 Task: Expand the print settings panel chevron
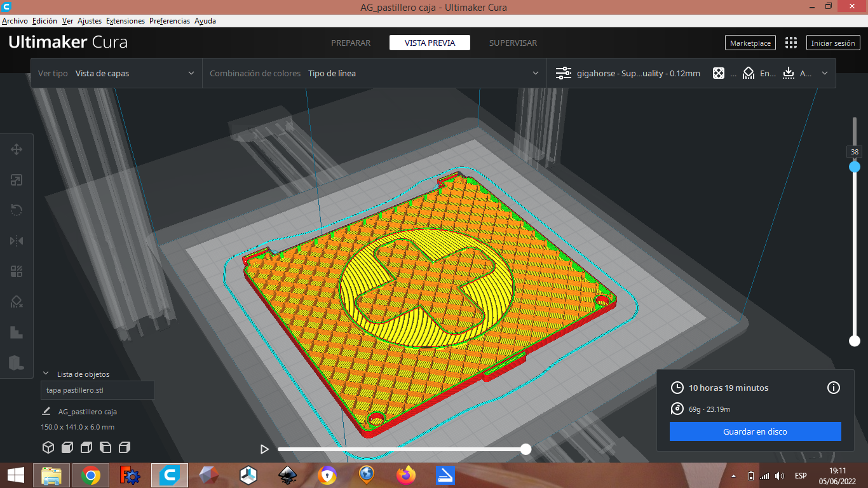(825, 73)
